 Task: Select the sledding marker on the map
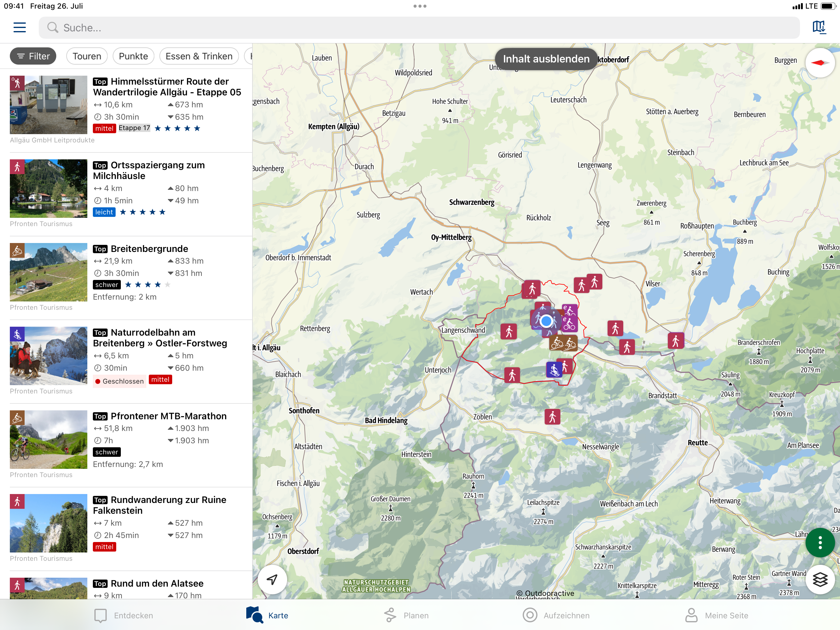[554, 369]
